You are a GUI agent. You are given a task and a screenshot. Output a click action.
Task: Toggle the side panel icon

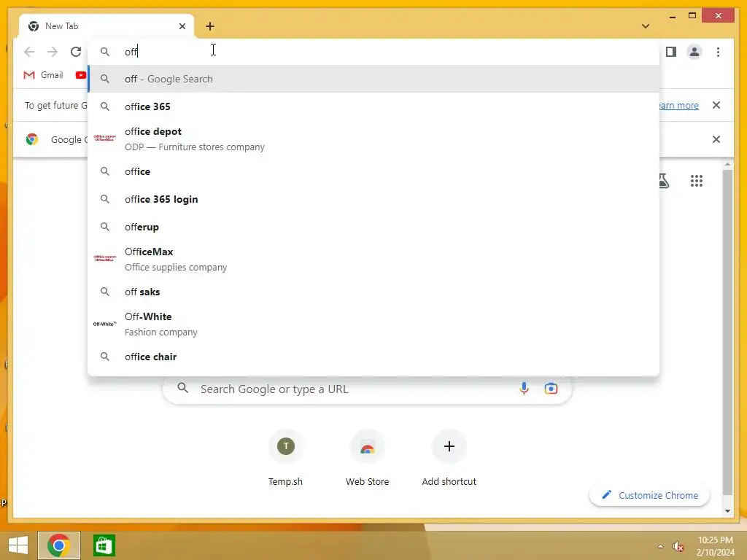pos(671,52)
